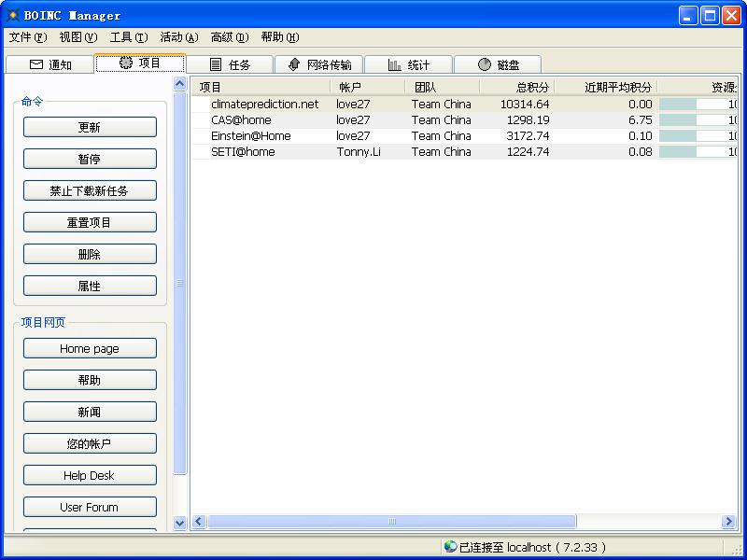
Task: Switch to the 通知 tab
Action: [50, 64]
